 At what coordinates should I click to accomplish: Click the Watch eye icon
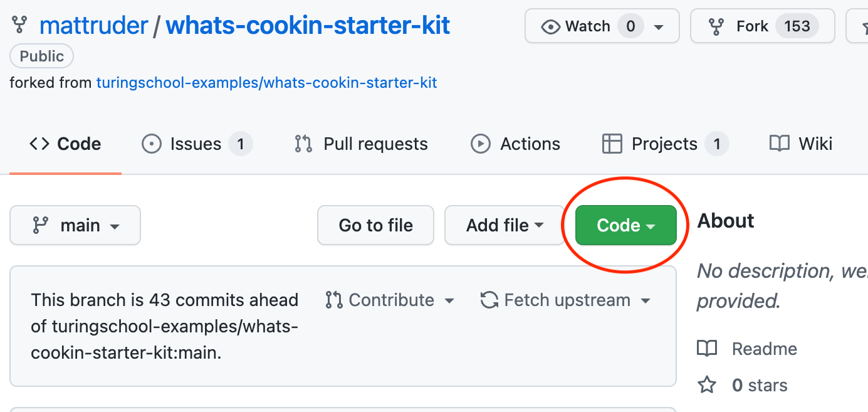[551, 26]
